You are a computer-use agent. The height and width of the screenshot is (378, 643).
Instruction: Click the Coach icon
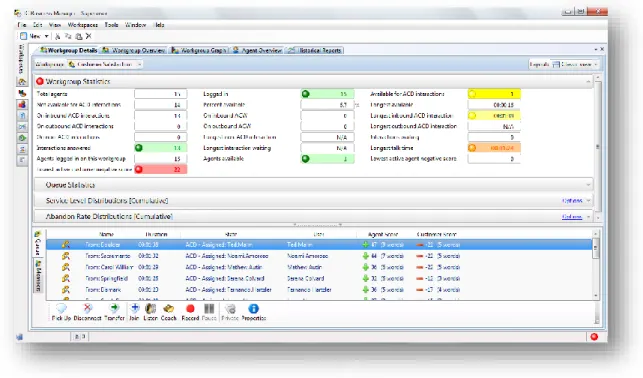coord(169,312)
